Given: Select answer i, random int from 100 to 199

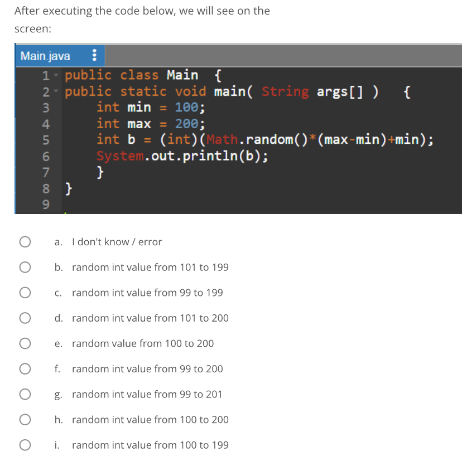Looking at the screenshot, I should 25,445.
